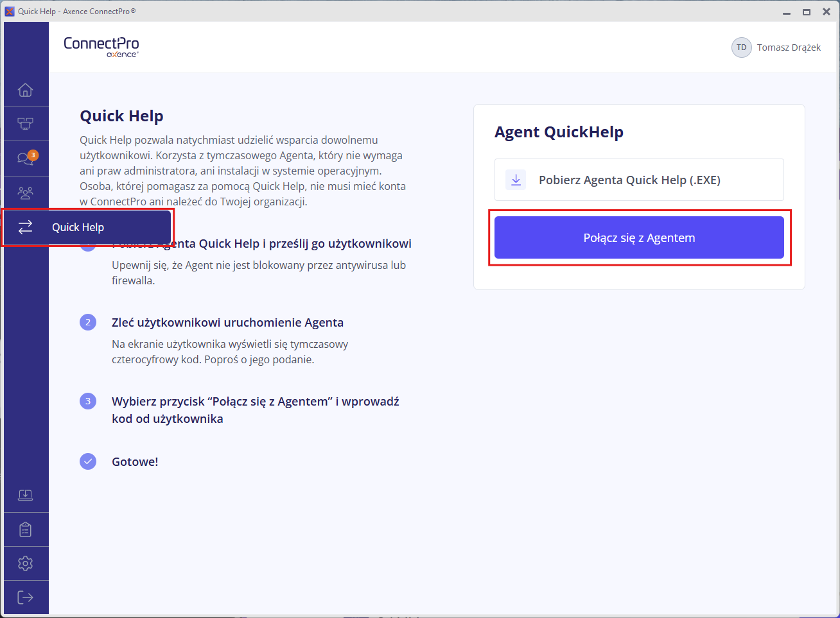This screenshot has width=840, height=618.
Task: Open the Home icon in sidebar
Action: (25, 90)
